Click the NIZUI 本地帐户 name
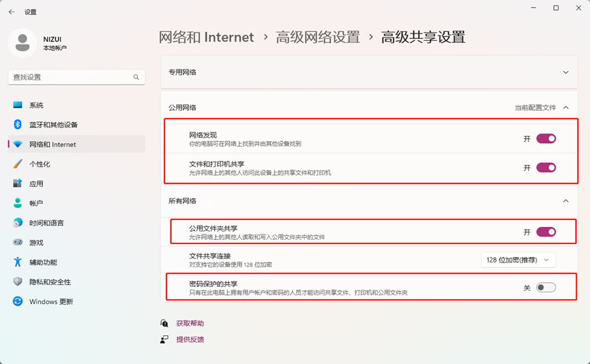590x364 pixels. coord(55,43)
